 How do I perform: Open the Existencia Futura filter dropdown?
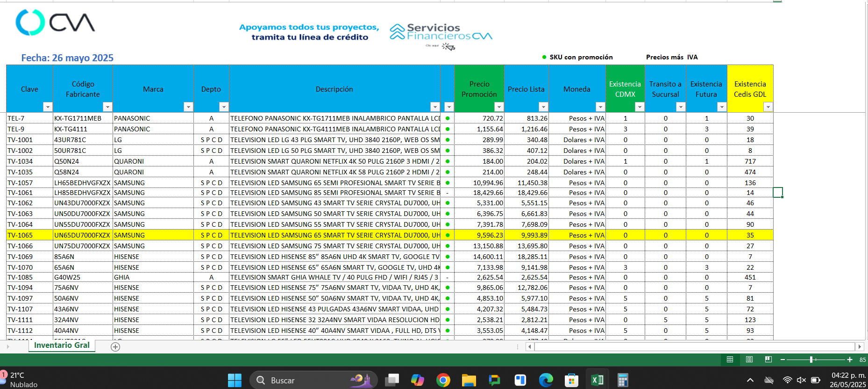tap(722, 107)
